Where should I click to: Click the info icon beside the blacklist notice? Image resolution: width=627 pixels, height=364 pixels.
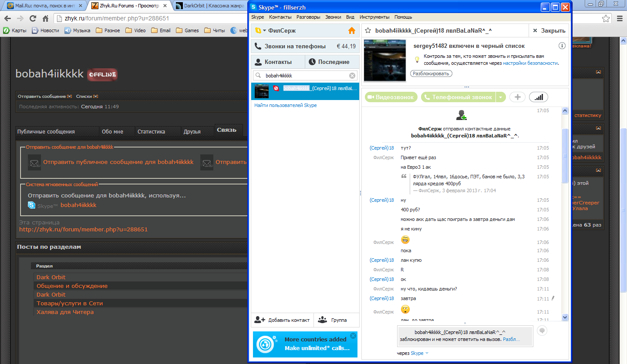pyautogui.click(x=562, y=46)
